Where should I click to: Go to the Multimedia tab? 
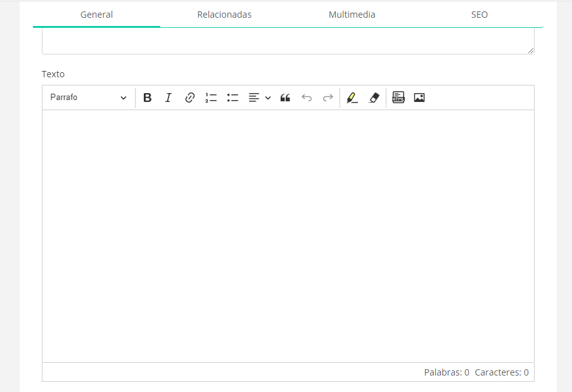[x=352, y=15]
